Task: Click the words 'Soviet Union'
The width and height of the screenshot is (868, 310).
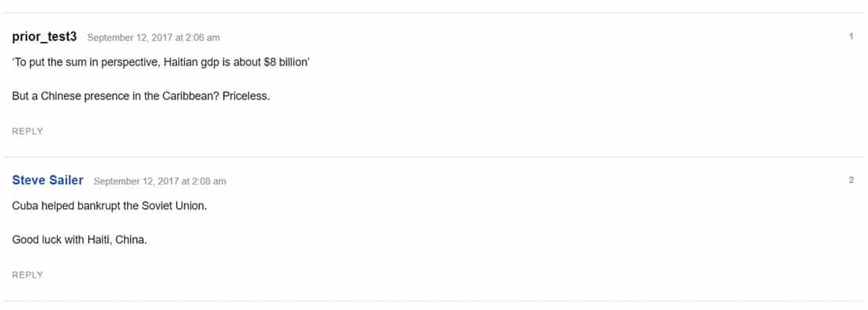Action: click(x=174, y=206)
